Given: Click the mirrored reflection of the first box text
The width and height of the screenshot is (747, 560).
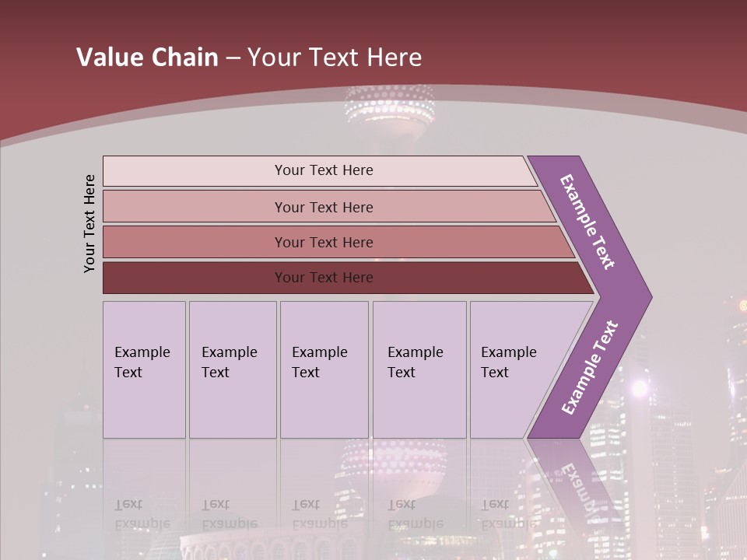Looking at the screenshot, I should (142, 515).
